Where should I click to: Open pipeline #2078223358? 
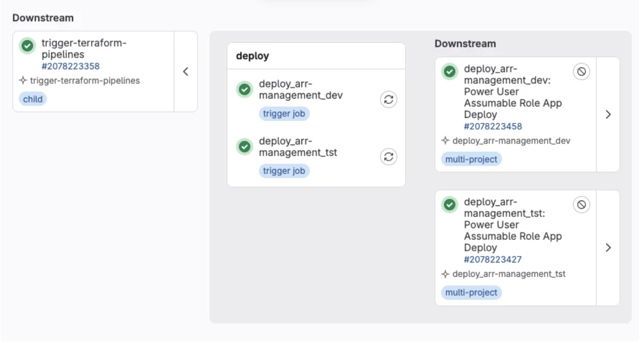71,66
